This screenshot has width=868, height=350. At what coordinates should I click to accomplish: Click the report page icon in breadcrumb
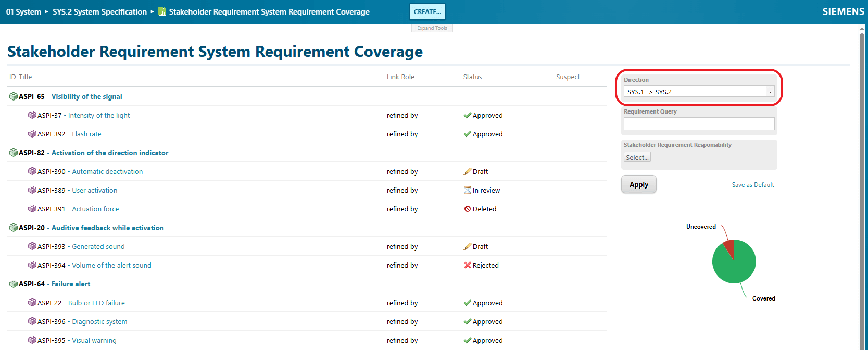coord(162,12)
